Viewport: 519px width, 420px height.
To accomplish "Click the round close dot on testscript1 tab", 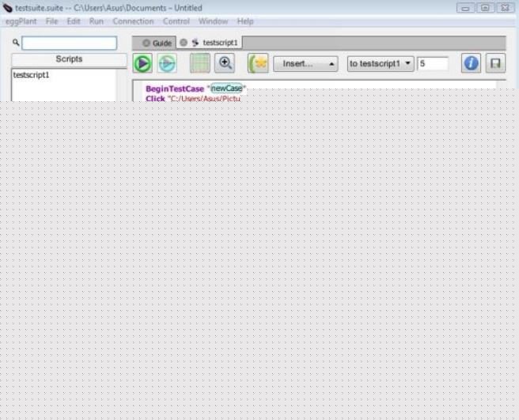I will [x=184, y=43].
